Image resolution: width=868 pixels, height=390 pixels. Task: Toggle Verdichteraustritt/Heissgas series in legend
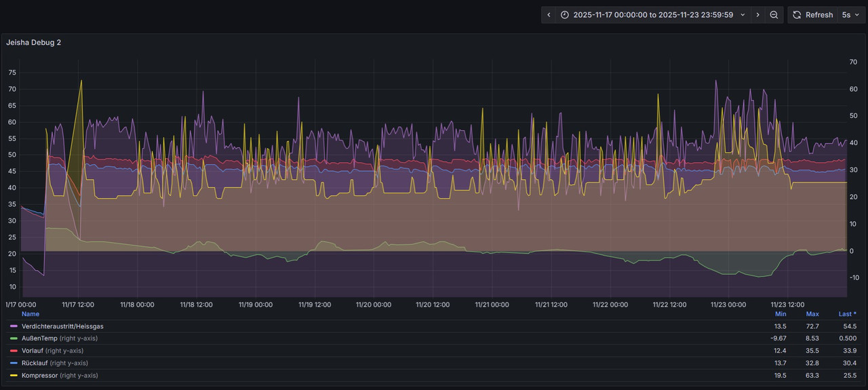click(62, 326)
